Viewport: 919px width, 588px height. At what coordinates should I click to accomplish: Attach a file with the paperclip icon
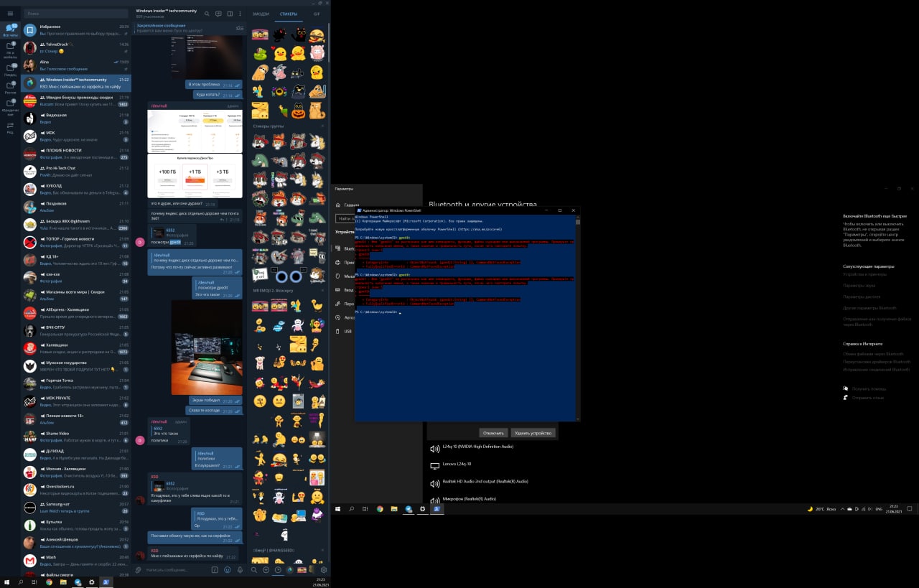[139, 569]
